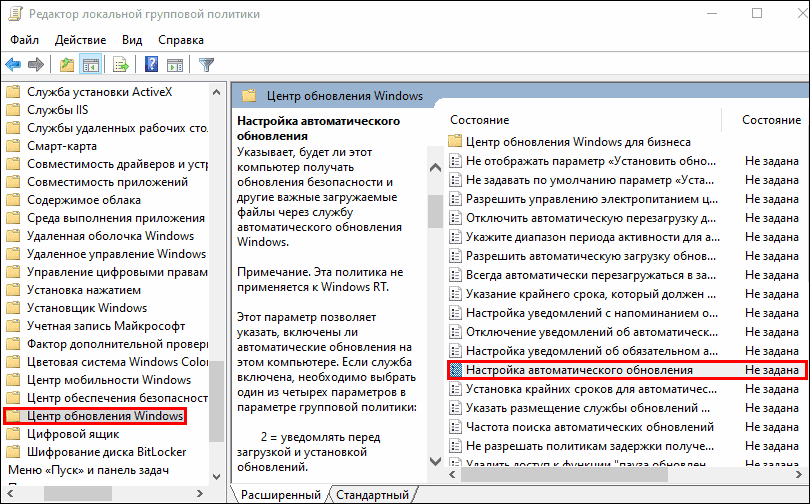Click the app icon in the title bar
Image resolution: width=810 pixels, height=504 pixels.
15,14
